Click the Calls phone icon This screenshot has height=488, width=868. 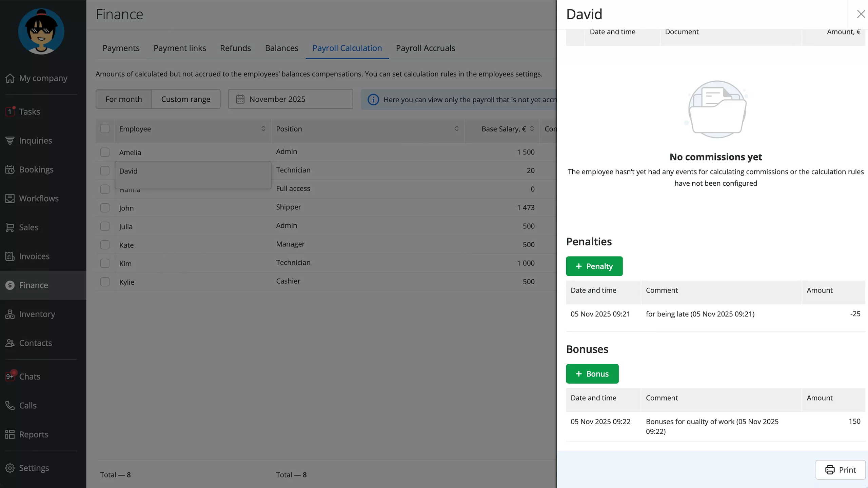tap(10, 405)
